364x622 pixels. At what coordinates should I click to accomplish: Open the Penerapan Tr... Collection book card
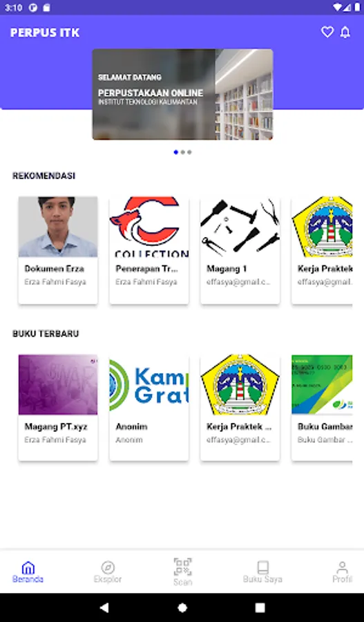(x=149, y=250)
